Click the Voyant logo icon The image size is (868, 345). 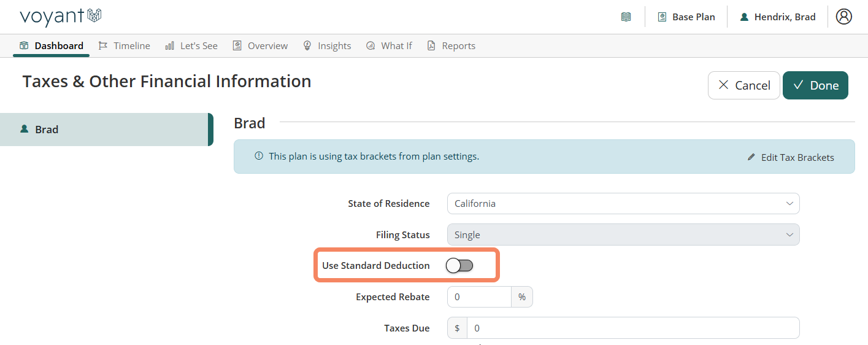click(x=94, y=15)
